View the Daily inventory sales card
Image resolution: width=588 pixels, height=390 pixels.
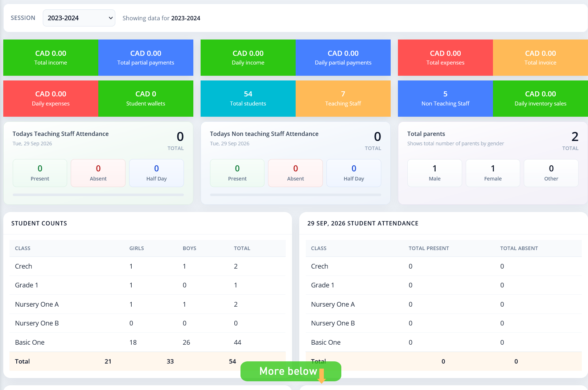tap(540, 99)
